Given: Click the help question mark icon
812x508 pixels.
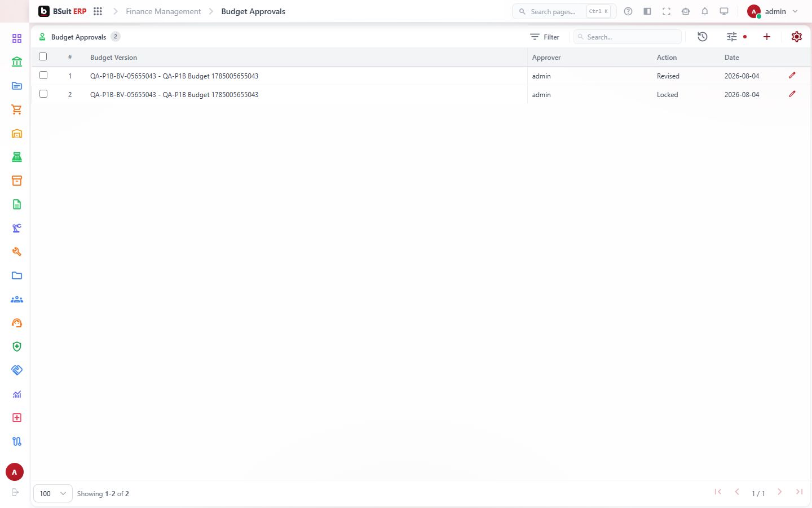Looking at the screenshot, I should (628, 11).
